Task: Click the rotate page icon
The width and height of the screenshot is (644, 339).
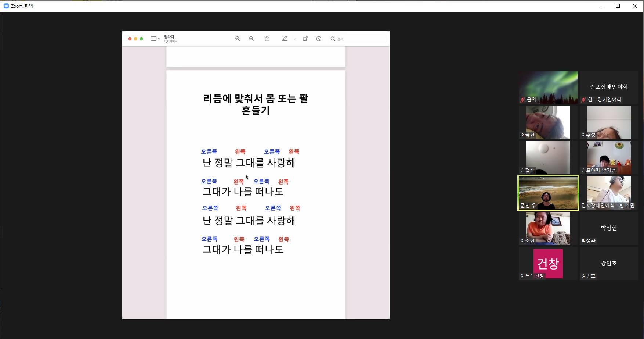Action: [305, 38]
